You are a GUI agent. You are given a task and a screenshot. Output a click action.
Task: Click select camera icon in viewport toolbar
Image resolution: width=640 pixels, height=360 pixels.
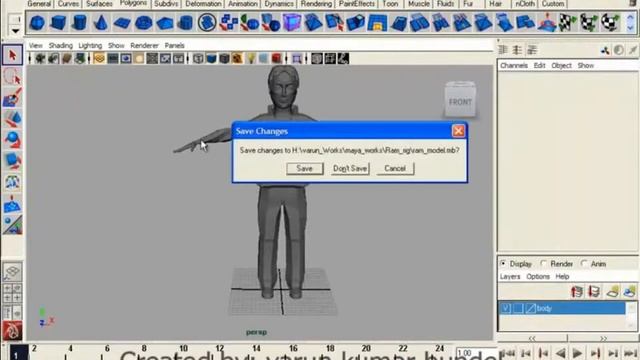point(40,59)
